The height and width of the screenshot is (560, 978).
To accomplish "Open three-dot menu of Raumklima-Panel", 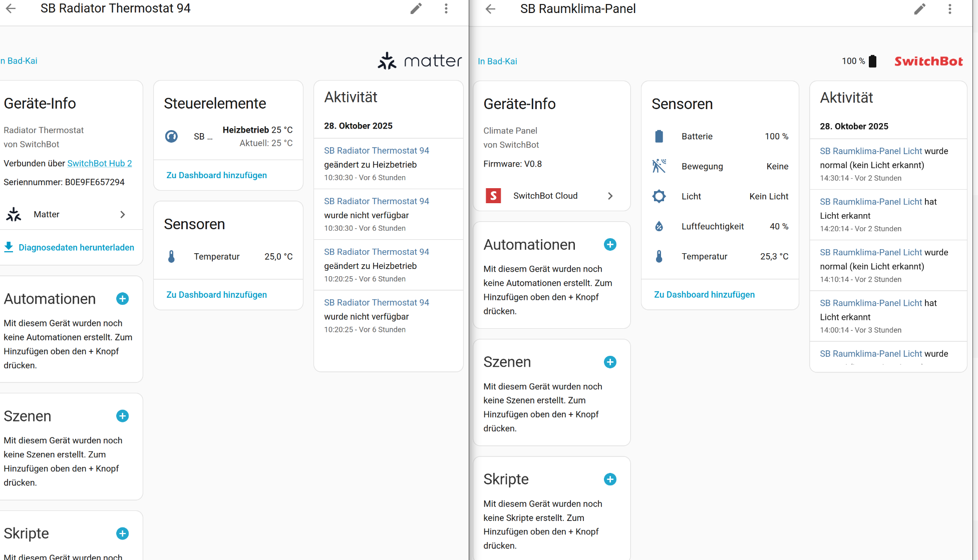I will 949,9.
